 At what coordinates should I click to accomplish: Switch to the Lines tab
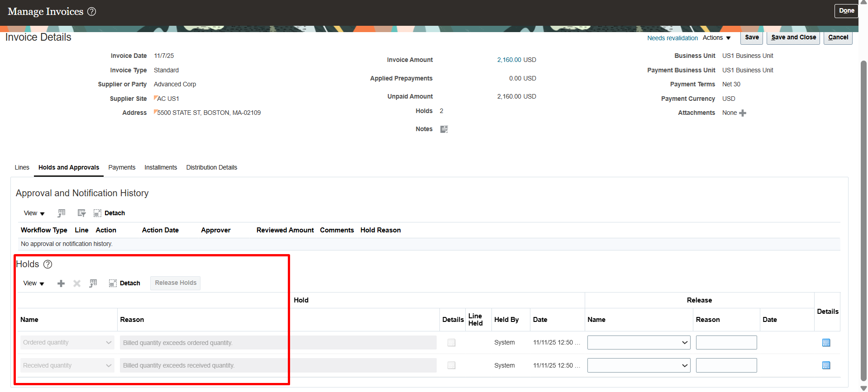(x=22, y=168)
